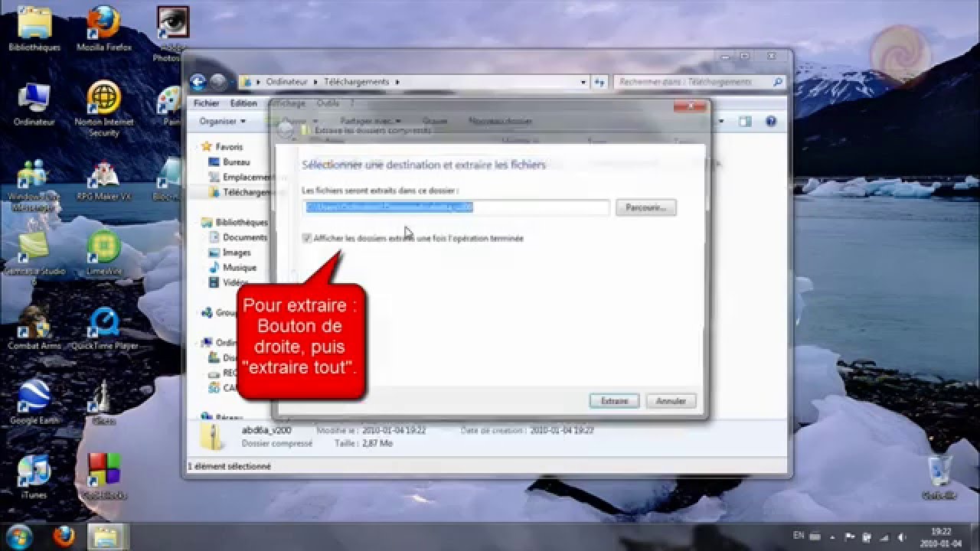Launch QuickTime Player shortcut
The height and width of the screenshot is (551, 980).
104,328
